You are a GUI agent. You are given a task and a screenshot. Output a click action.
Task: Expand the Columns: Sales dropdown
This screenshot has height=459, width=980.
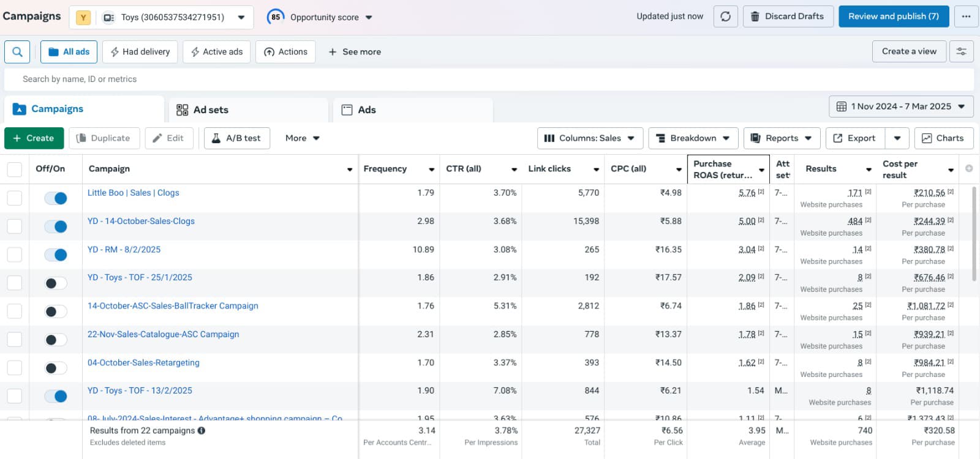point(590,138)
